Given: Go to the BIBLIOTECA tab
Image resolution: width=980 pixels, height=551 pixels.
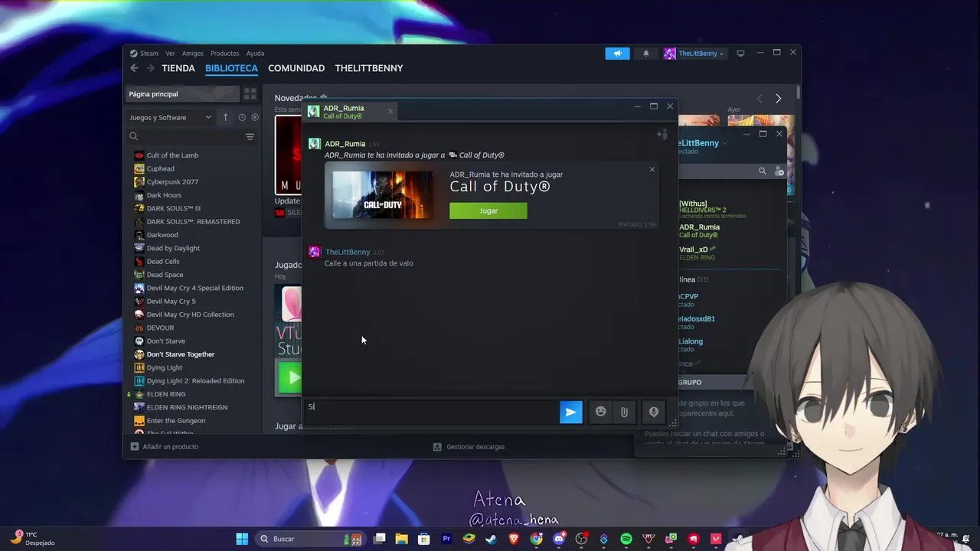Looking at the screenshot, I should pyautogui.click(x=231, y=68).
